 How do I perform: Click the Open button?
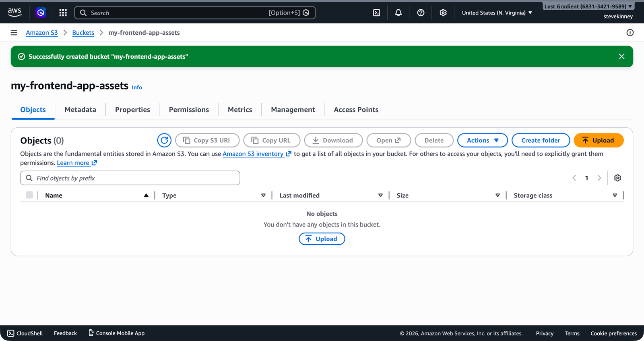coord(388,140)
